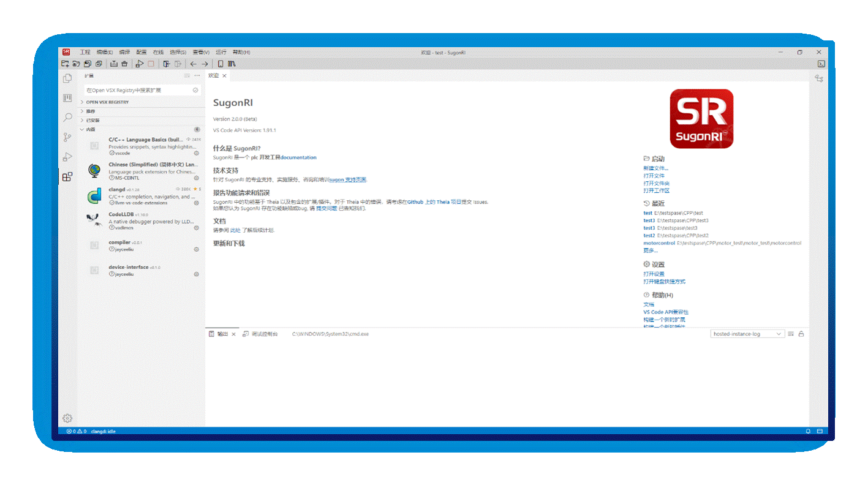Screen dimensions: 868x485
Task: Open the 在线 menu
Action: pyautogui.click(x=158, y=53)
